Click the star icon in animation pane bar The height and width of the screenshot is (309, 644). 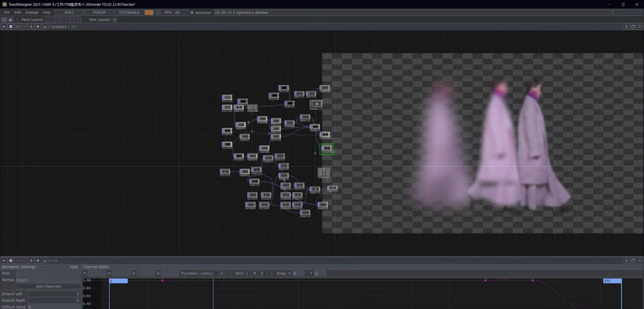tap(38, 261)
